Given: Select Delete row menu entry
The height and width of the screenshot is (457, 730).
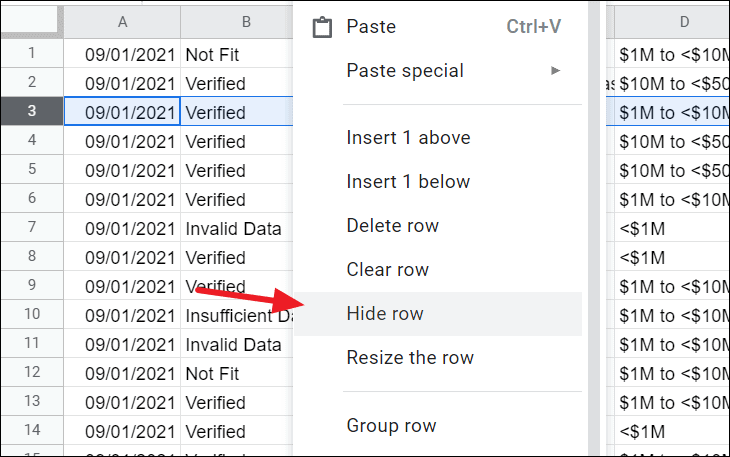Looking at the screenshot, I should pyautogui.click(x=438, y=226).
